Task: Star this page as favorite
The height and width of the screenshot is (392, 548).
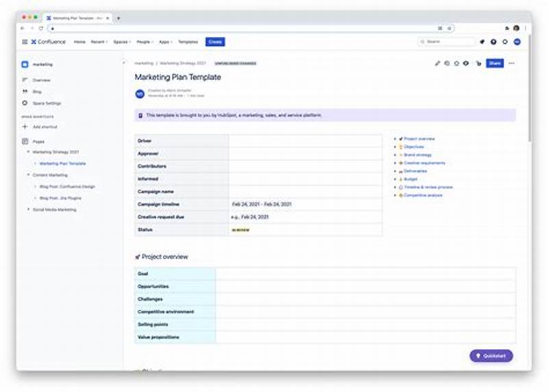Action: (456, 63)
